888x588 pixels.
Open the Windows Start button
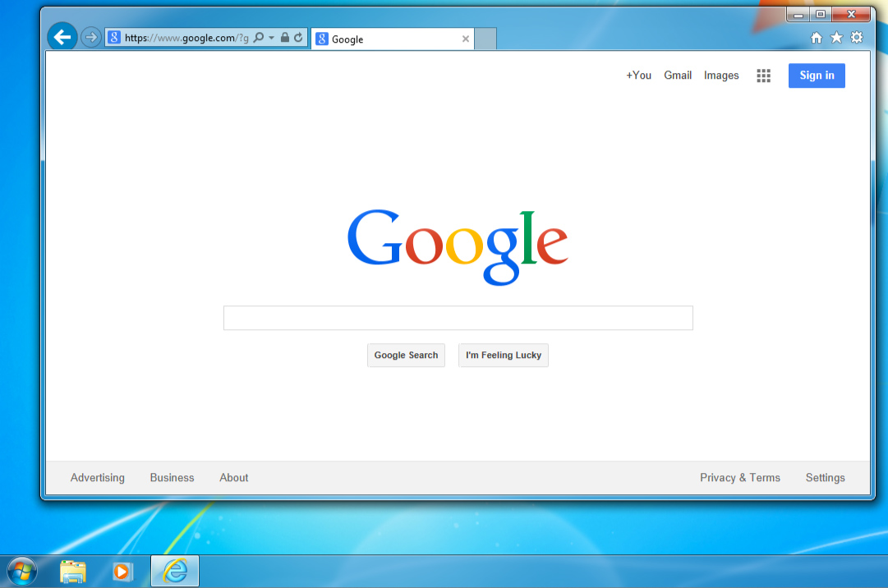tap(22, 571)
